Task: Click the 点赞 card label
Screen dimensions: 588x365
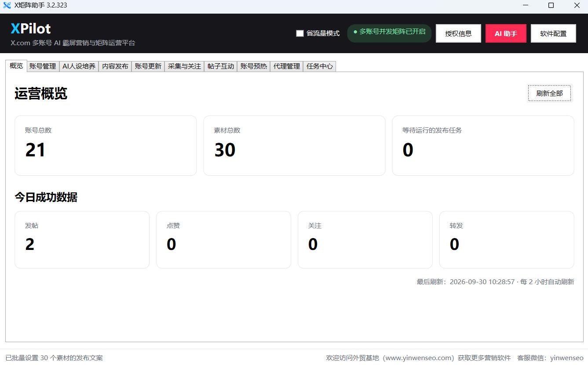Action: click(x=173, y=225)
